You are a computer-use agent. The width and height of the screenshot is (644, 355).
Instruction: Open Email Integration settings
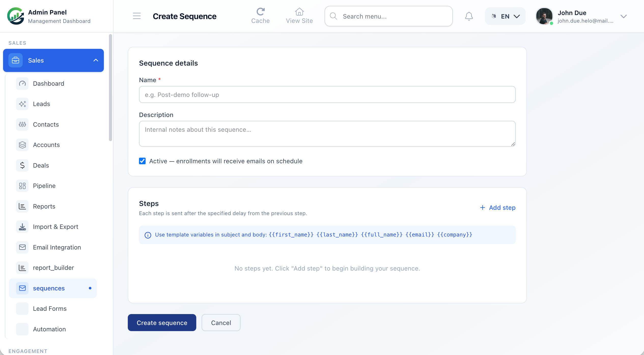[x=53, y=247]
